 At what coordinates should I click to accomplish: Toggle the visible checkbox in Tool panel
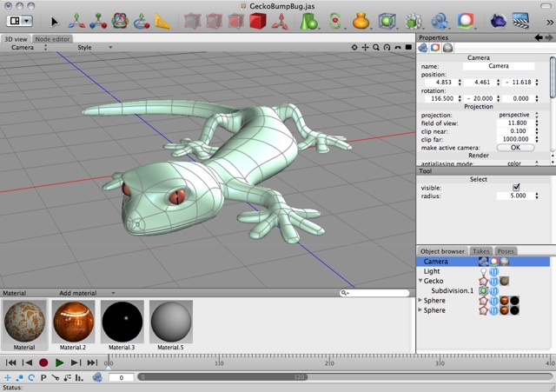pos(516,186)
